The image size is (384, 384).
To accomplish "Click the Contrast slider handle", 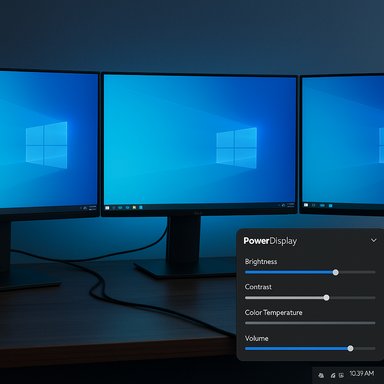I will point(326,298).
